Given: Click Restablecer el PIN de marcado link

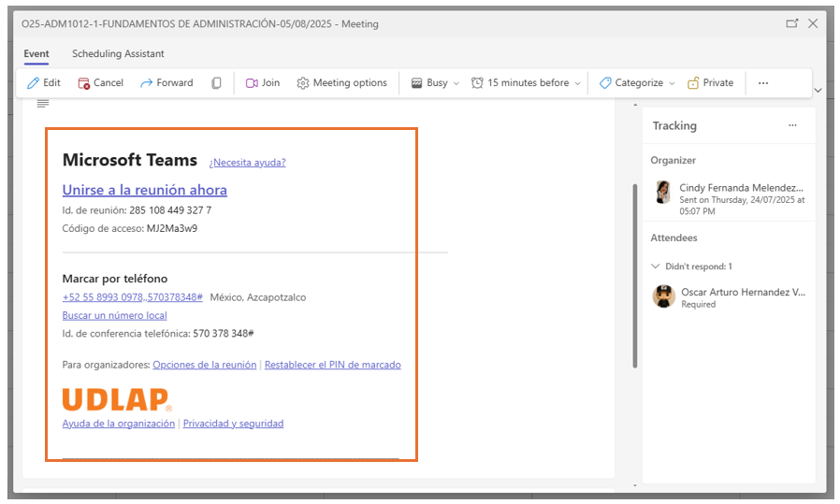Looking at the screenshot, I should [333, 365].
